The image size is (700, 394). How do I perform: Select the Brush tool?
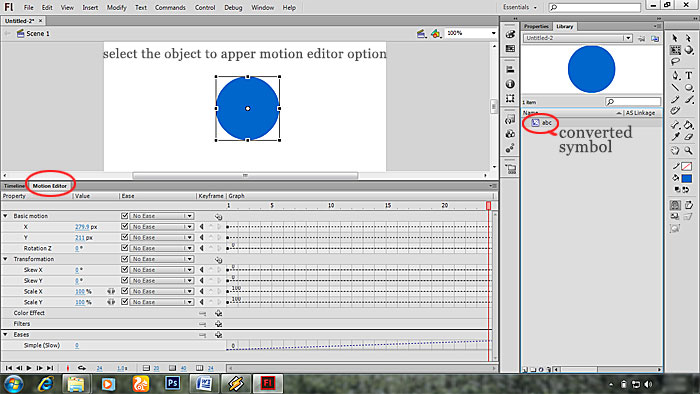point(689,99)
